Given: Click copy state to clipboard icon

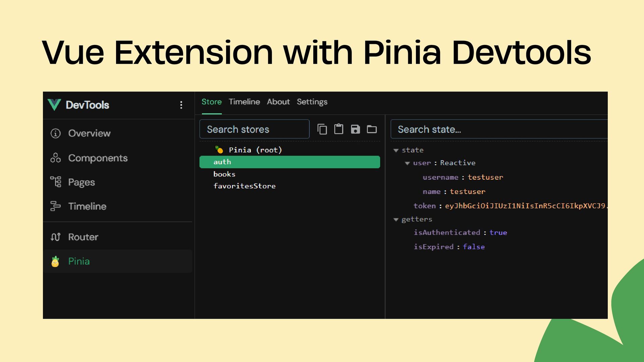Looking at the screenshot, I should click(x=322, y=129).
